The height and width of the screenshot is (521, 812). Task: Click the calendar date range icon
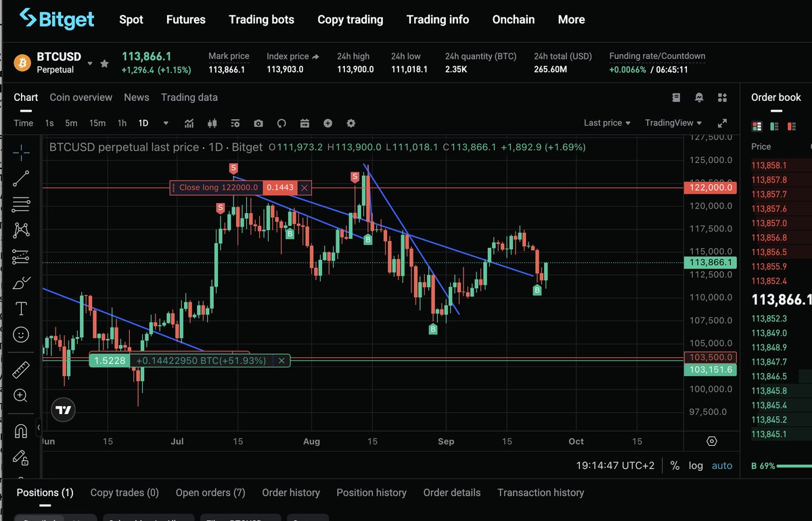pos(304,123)
